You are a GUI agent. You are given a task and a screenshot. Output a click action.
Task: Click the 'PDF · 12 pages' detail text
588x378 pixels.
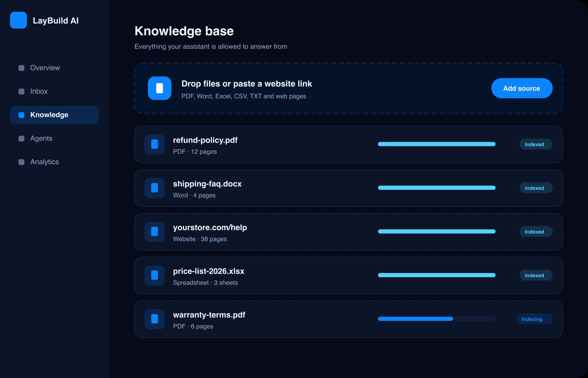click(x=195, y=152)
